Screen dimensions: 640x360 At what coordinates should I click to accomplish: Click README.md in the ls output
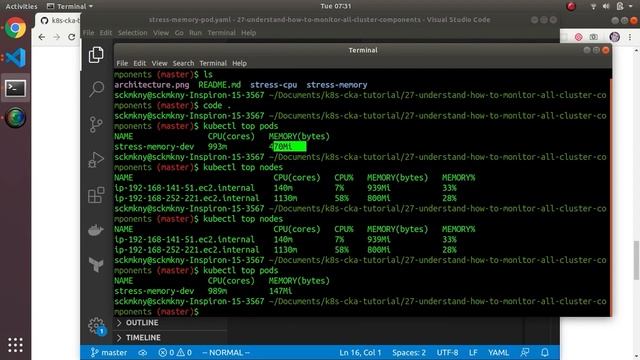[220, 85]
